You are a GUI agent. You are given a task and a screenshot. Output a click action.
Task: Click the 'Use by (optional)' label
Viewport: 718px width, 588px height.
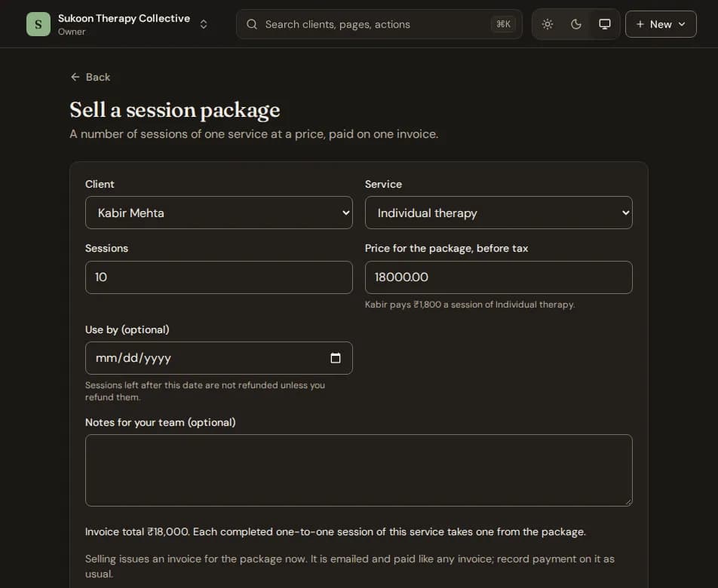(x=127, y=329)
